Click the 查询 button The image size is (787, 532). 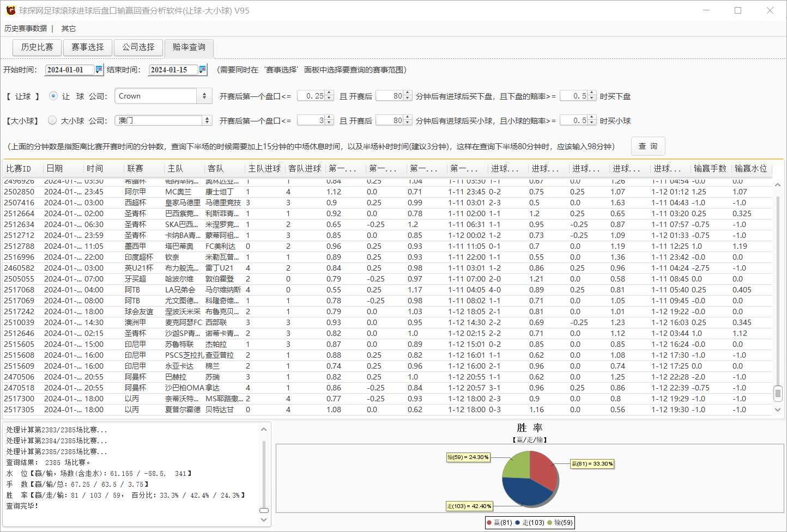click(648, 146)
